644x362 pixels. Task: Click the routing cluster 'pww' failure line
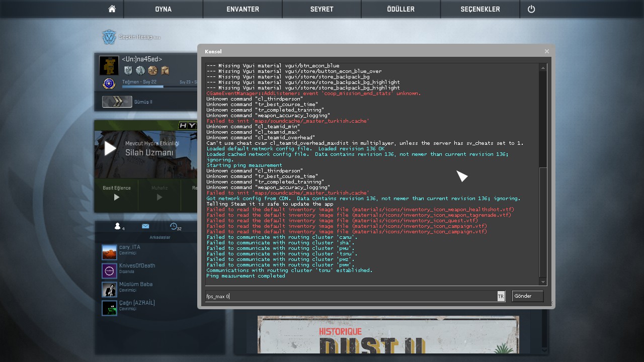280,265
